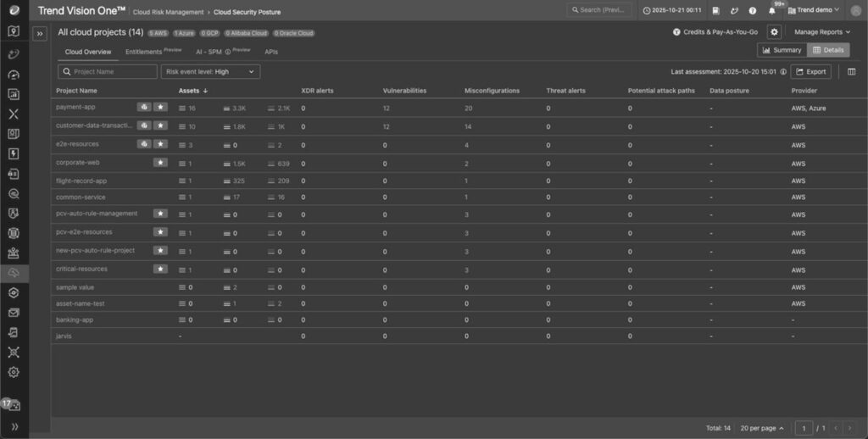Go to the previous page arrow
The height and width of the screenshot is (439, 868).
click(836, 428)
